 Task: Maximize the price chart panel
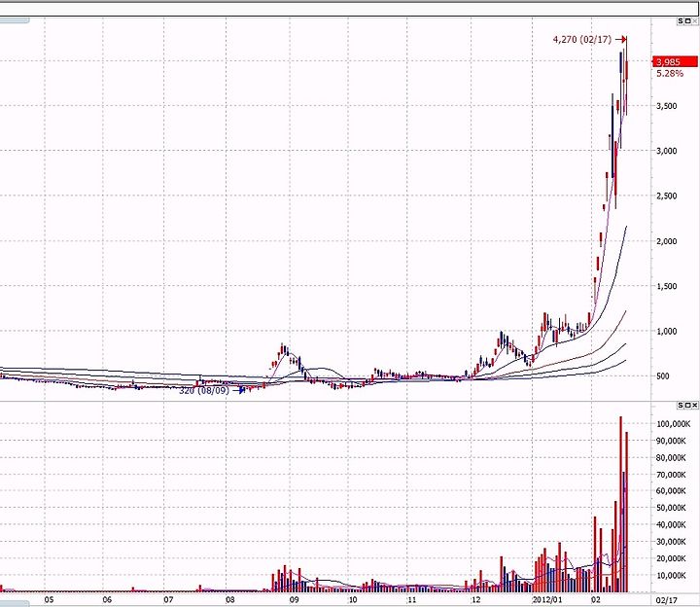pos(687,21)
